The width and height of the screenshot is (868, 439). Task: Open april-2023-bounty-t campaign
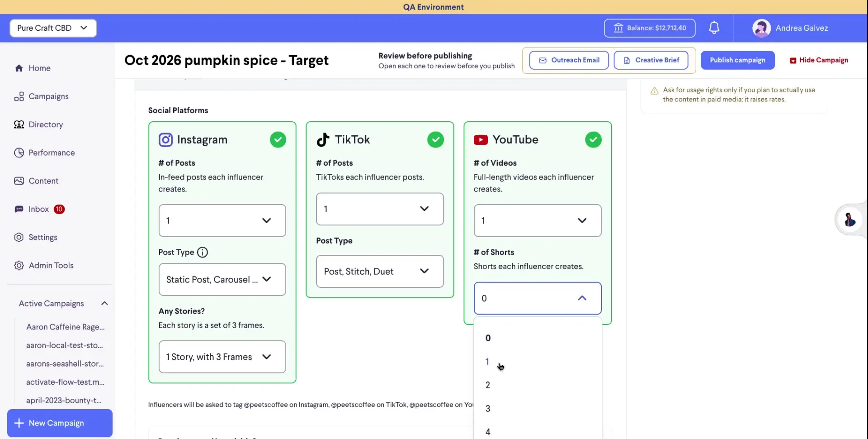[x=64, y=400]
